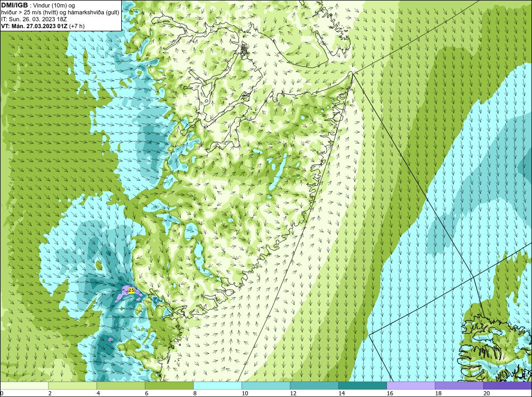
Task: Click the deep purple above-20 m/s legend swatch
Action: click(x=508, y=385)
